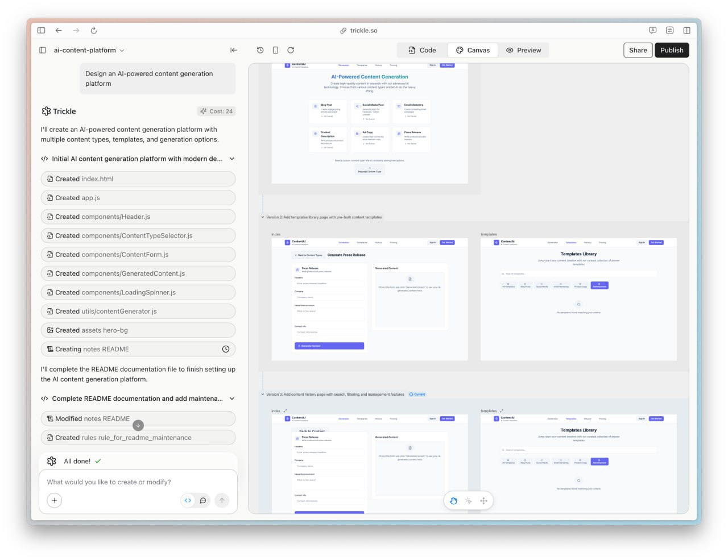Toggle code mode in chat input
The width and height of the screenshot is (728, 560).
tap(188, 500)
